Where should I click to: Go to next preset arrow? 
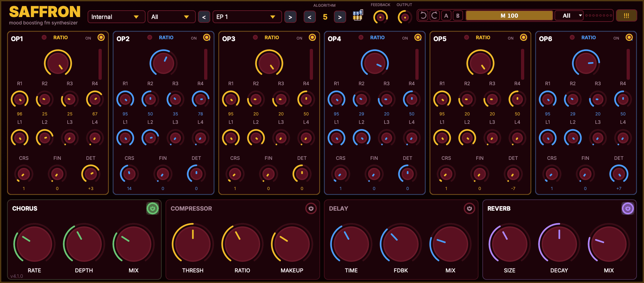tap(290, 17)
